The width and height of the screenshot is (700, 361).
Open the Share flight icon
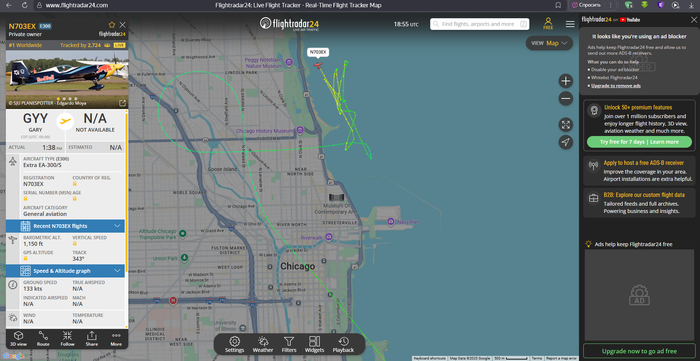92,335
